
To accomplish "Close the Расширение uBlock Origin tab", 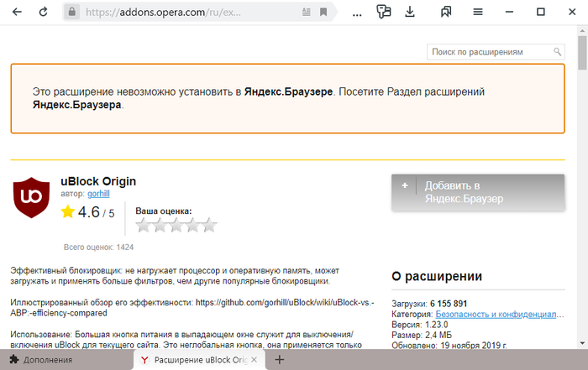I will (253, 360).
